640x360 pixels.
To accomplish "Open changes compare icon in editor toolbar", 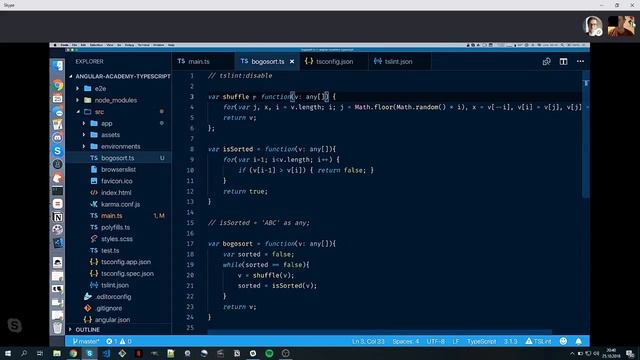I will (x=547, y=62).
